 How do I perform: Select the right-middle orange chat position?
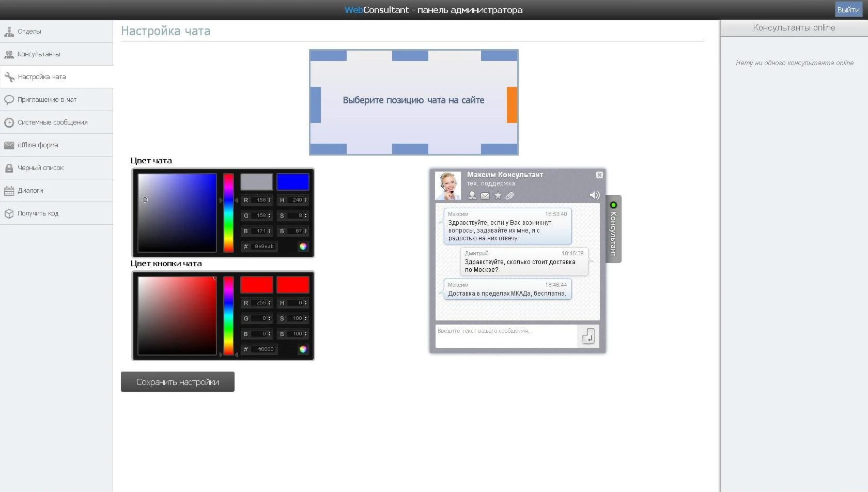[x=512, y=105]
